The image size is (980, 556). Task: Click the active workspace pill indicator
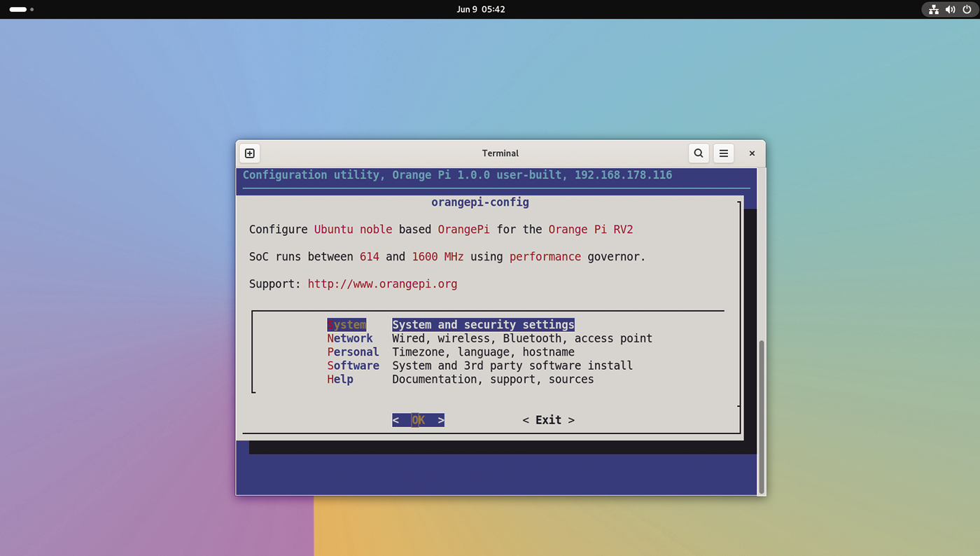[x=16, y=9]
